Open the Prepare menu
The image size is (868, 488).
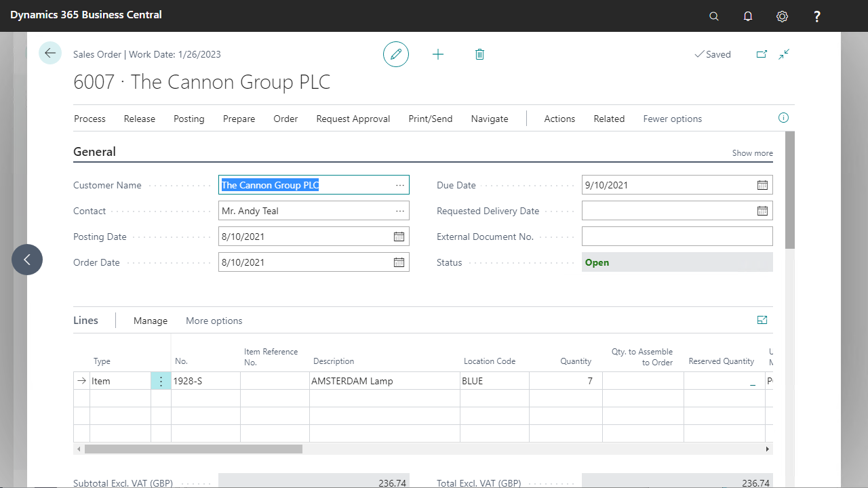click(x=239, y=119)
